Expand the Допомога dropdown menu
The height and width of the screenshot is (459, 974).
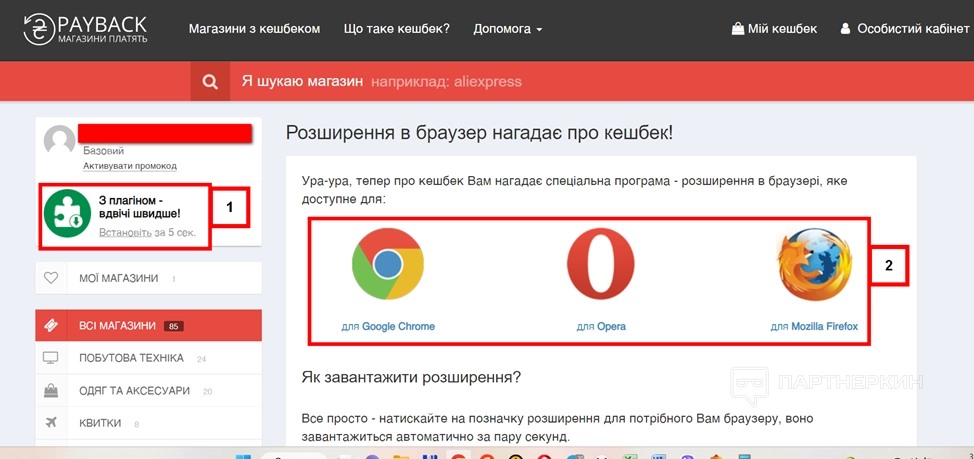(507, 29)
